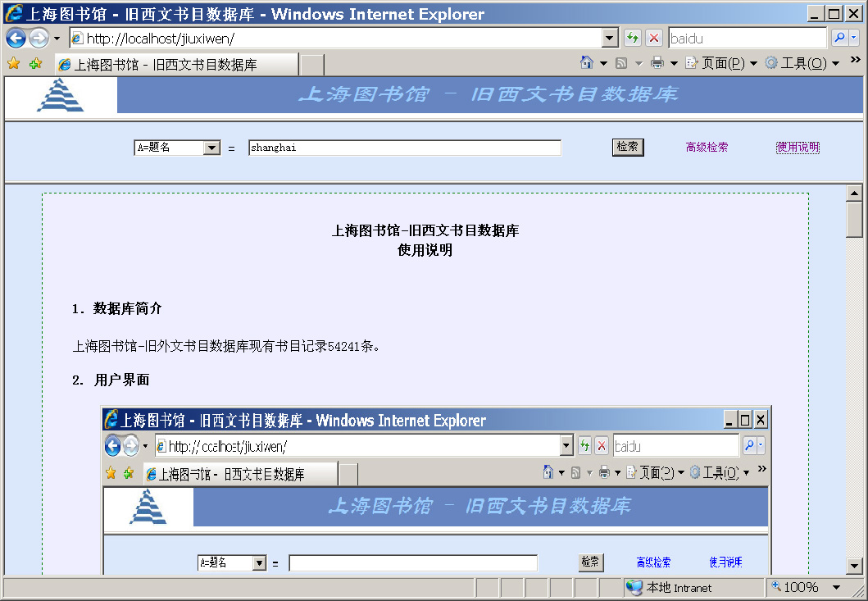868x601 pixels.
Task: Open the 使用说明 usage instructions link
Action: click(798, 148)
